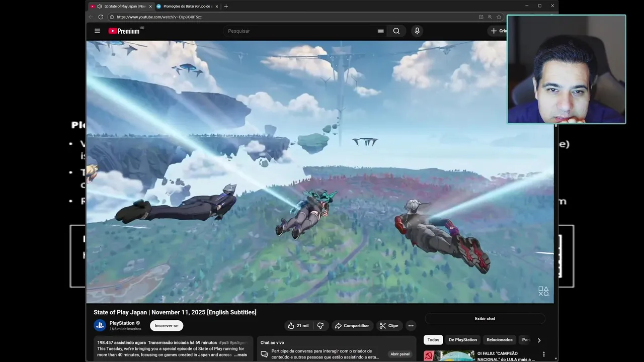Open options menu for OI FALIU video
This screenshot has height=362, width=644.
click(x=543, y=354)
